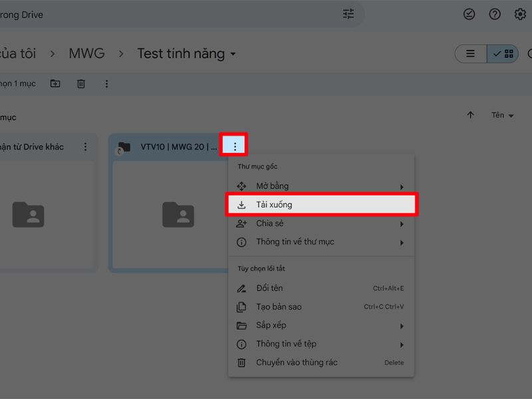
Task: Open the three-dot menu of the 'Drive khác' folder
Action: click(x=86, y=146)
